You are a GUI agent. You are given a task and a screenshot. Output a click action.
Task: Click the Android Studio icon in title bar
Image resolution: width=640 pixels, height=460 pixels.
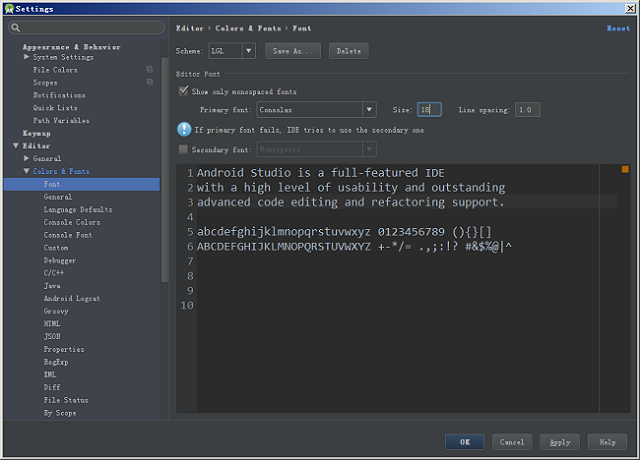tap(8, 8)
